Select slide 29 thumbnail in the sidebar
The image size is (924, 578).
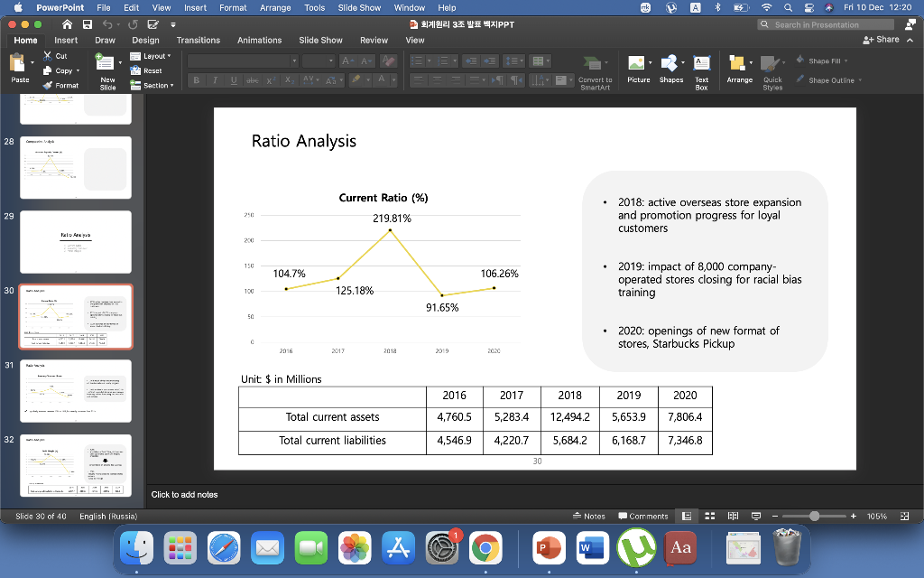75,242
